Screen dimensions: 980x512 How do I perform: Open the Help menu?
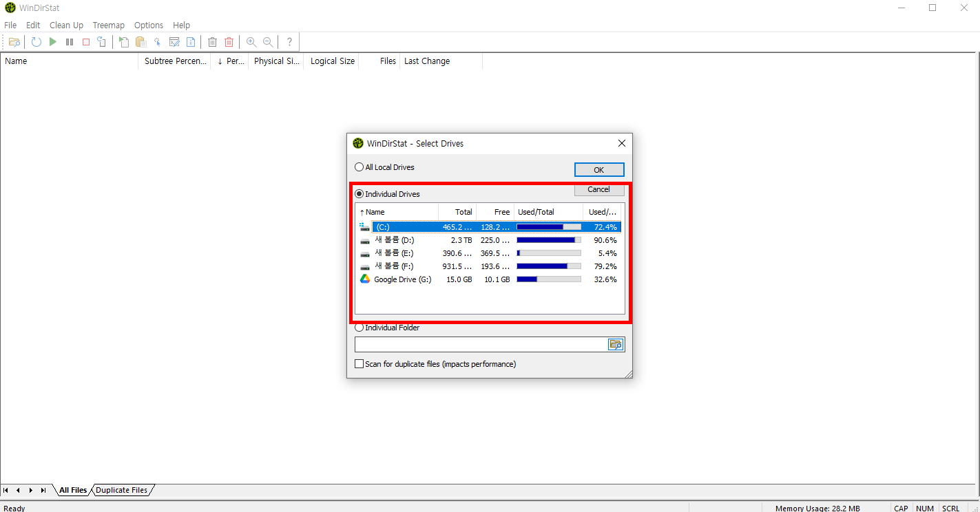pyautogui.click(x=182, y=25)
